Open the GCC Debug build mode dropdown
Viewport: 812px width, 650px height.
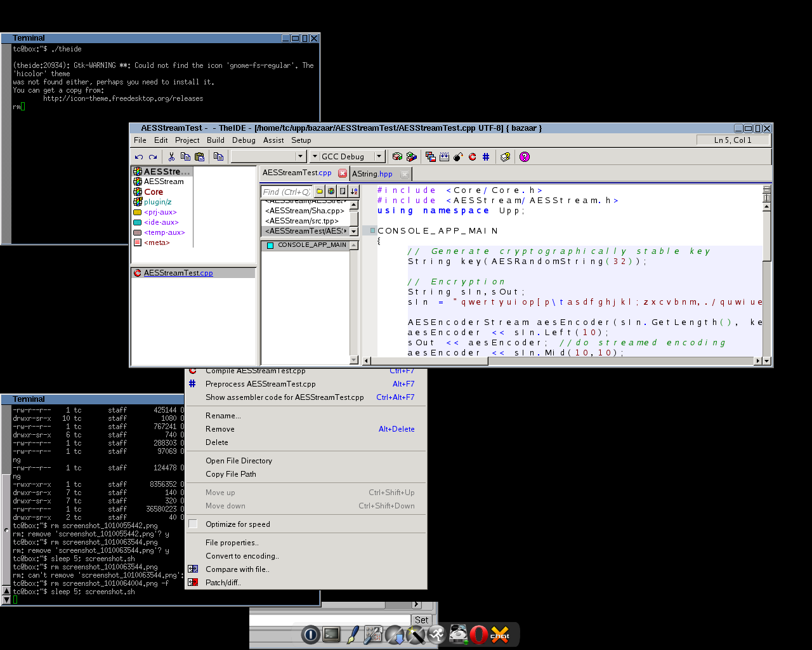point(379,156)
